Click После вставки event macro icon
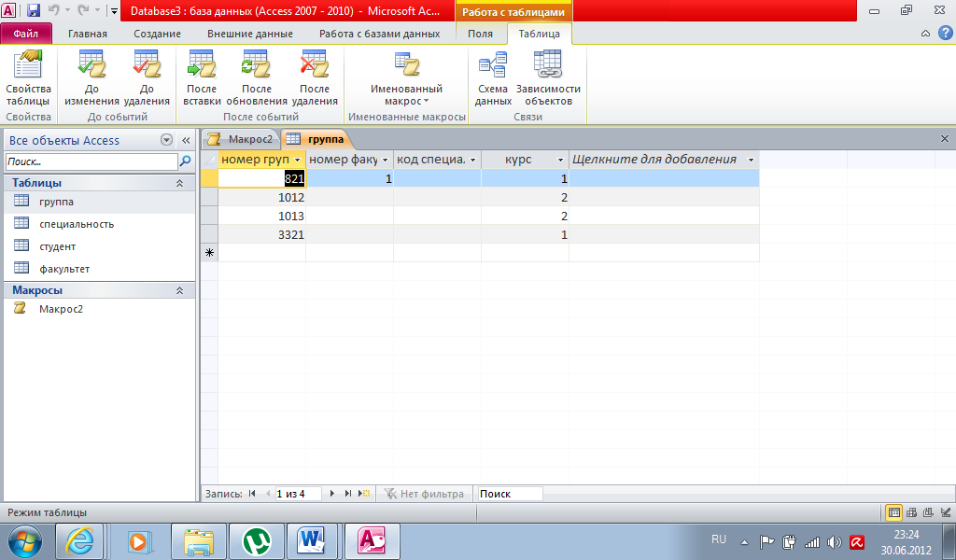Screen dimensions: 956x560 point(202,78)
